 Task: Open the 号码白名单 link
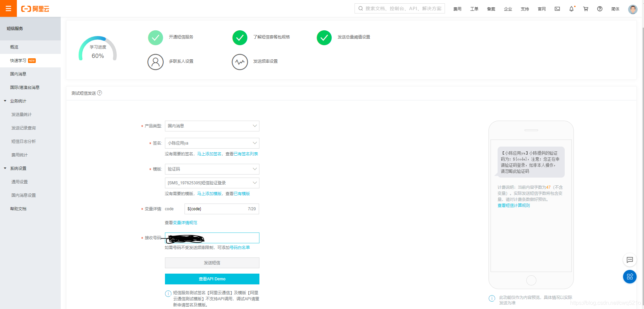click(x=240, y=247)
